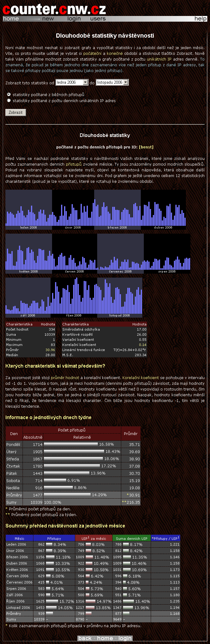This screenshot has height=644, width=210.
Task: Select 'denních unikátních IP adres' radio option
Action: click(x=9, y=100)
